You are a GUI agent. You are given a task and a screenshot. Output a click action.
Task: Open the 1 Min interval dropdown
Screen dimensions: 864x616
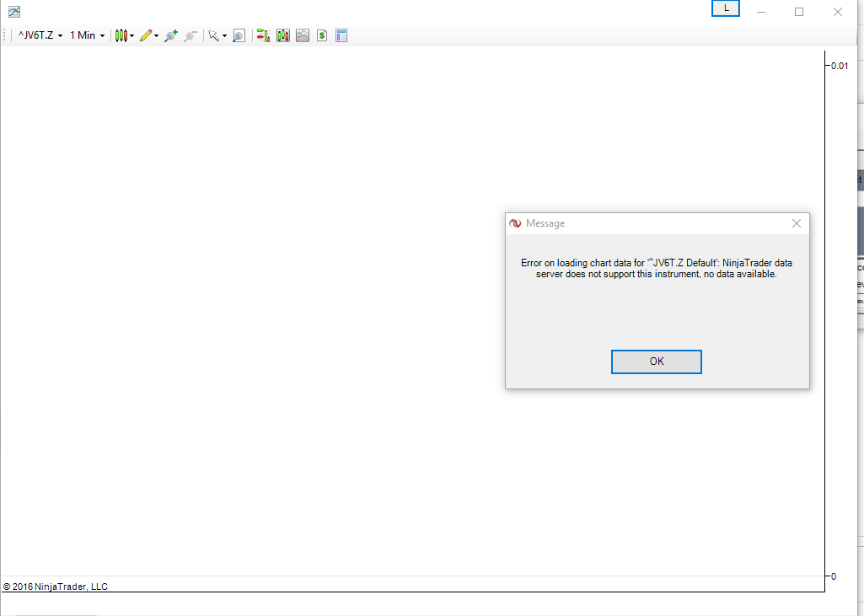click(87, 35)
